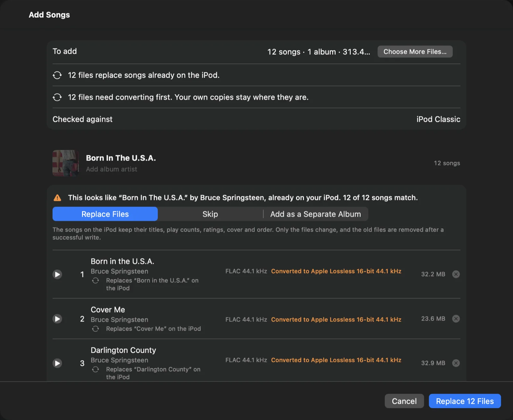Confirm with Replace 12 Files button
This screenshot has width=513, height=420.
point(465,401)
